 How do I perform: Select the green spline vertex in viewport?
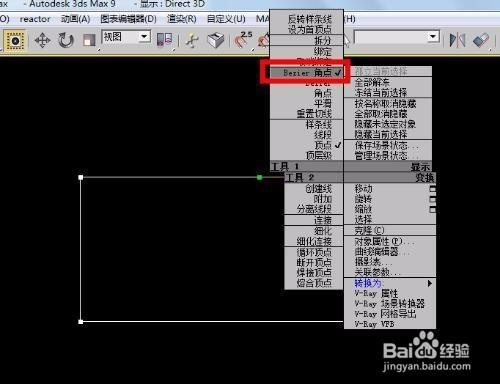tap(260, 177)
